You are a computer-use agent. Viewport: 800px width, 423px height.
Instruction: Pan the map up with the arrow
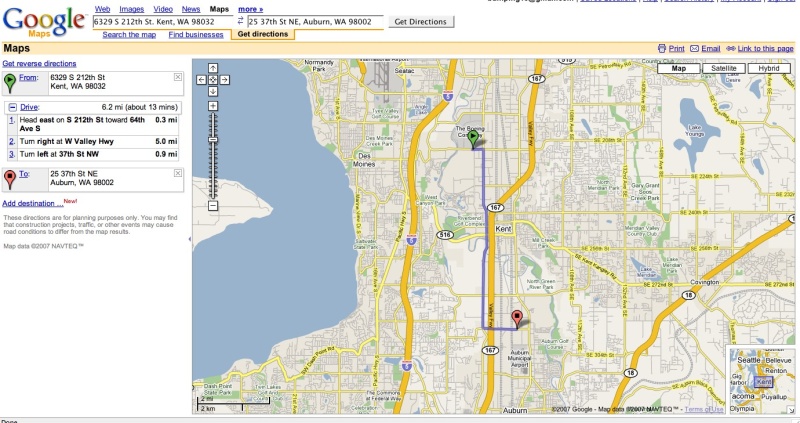coord(213,68)
